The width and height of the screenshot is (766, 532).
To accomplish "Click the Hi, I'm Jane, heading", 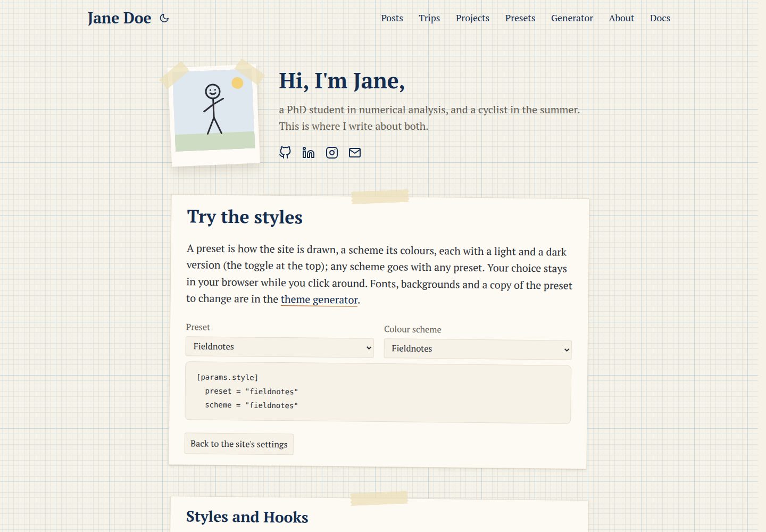I will click(342, 81).
